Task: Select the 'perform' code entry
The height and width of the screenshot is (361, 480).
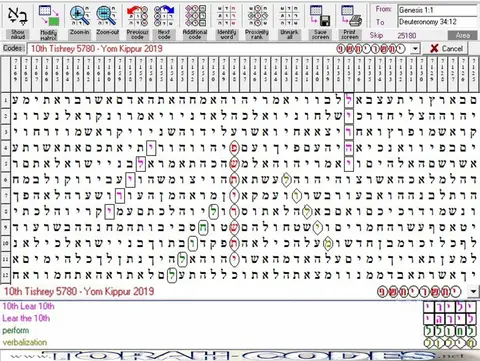Action: 16,330
